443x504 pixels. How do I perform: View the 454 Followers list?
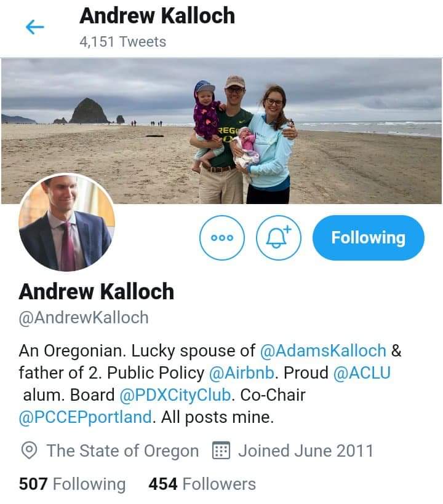click(202, 484)
